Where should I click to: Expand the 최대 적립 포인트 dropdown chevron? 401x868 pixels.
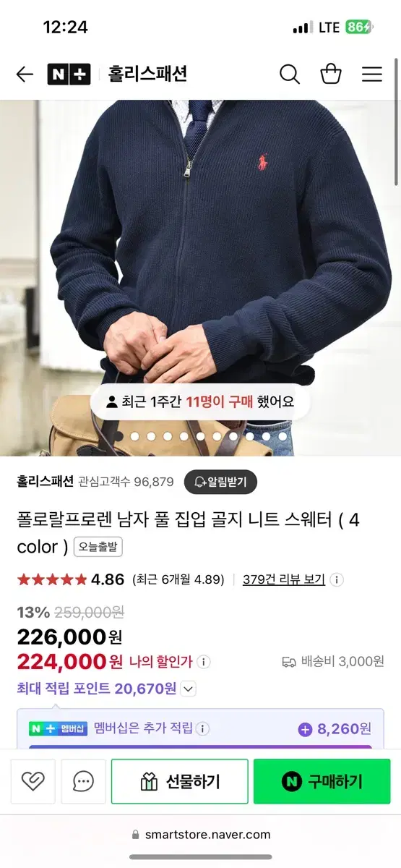188,689
